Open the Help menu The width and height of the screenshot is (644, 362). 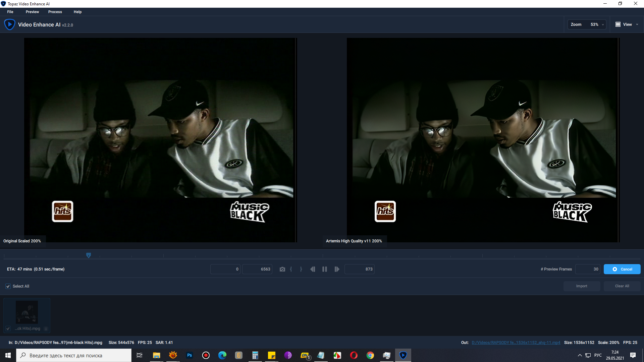[77, 12]
